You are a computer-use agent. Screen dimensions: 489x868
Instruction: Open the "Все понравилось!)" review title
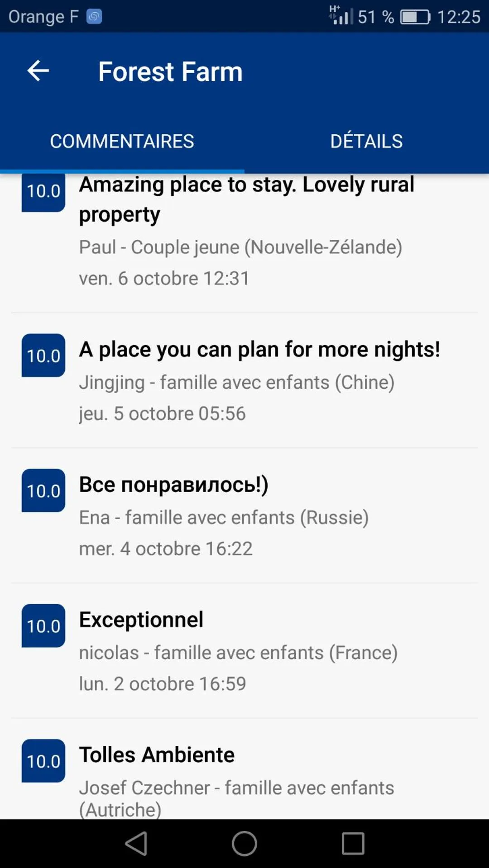click(x=173, y=484)
